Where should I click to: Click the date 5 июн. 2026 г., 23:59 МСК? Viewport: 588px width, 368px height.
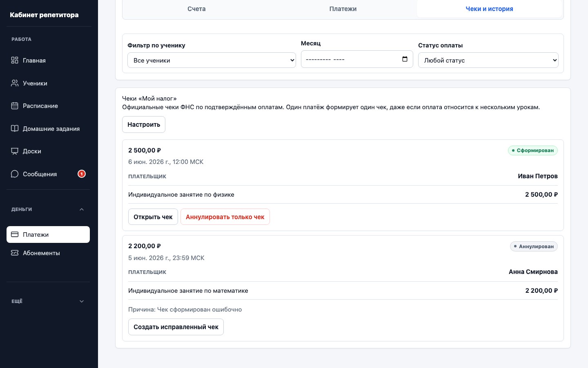point(166,258)
